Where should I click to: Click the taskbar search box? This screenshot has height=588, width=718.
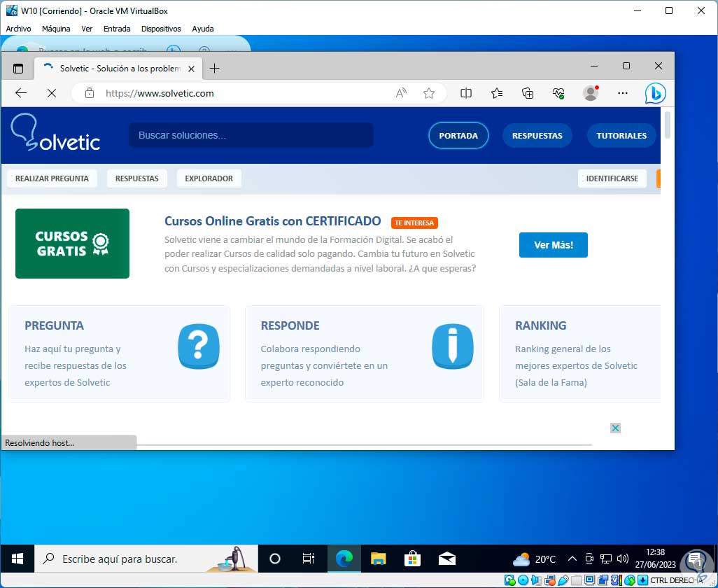tap(146, 559)
